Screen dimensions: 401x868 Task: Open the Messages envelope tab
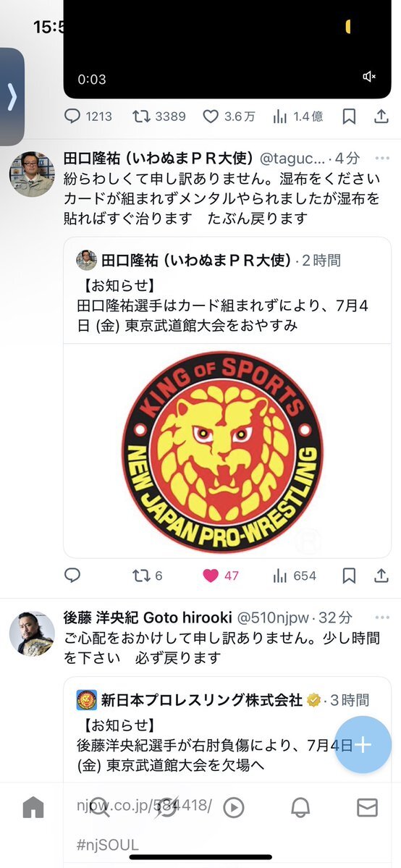click(x=367, y=808)
